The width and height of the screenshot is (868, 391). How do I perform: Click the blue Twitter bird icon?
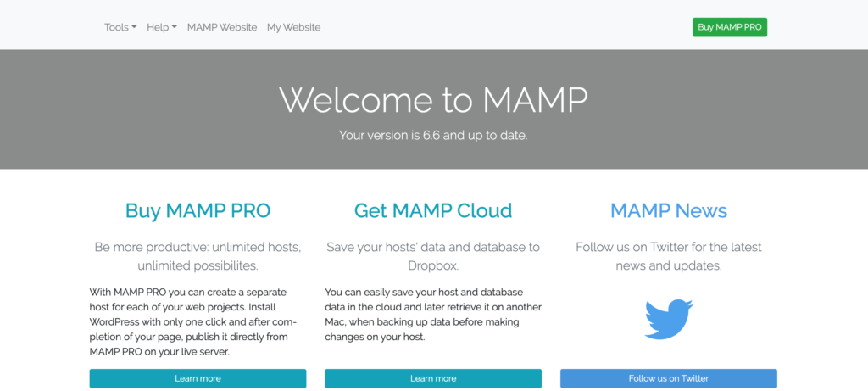[669, 318]
